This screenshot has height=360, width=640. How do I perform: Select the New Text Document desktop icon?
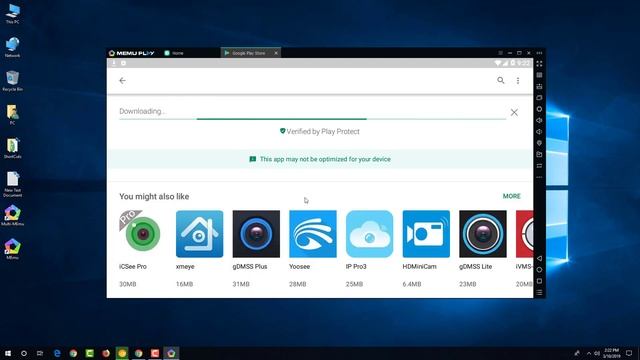12,184
